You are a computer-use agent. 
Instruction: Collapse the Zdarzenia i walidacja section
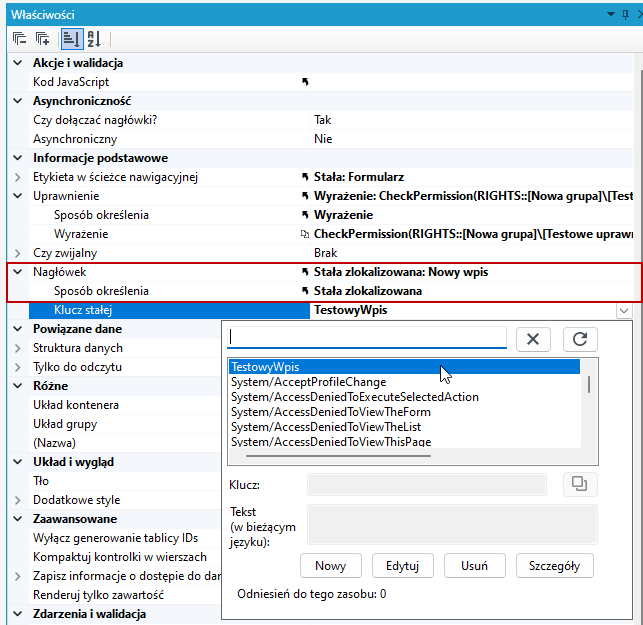[18, 614]
